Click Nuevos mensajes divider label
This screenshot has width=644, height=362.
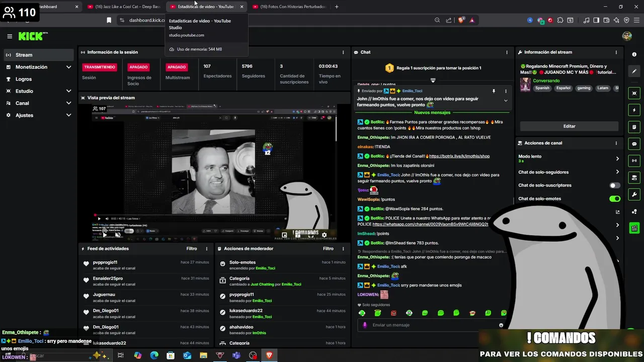pos(432,113)
